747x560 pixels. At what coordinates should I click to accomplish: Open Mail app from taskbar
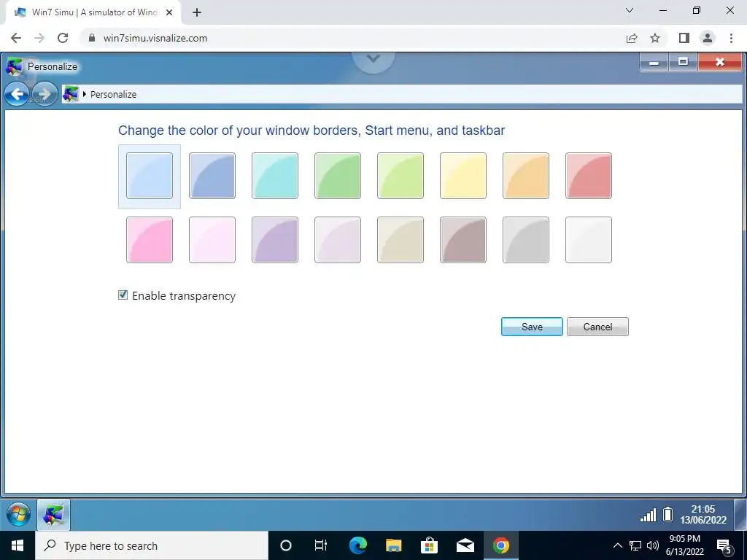(465, 545)
